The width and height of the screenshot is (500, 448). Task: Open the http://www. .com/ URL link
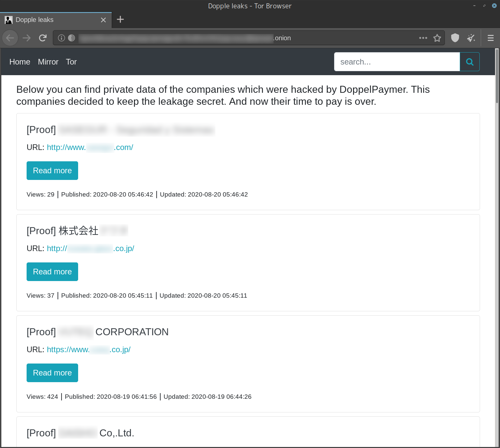(90, 147)
